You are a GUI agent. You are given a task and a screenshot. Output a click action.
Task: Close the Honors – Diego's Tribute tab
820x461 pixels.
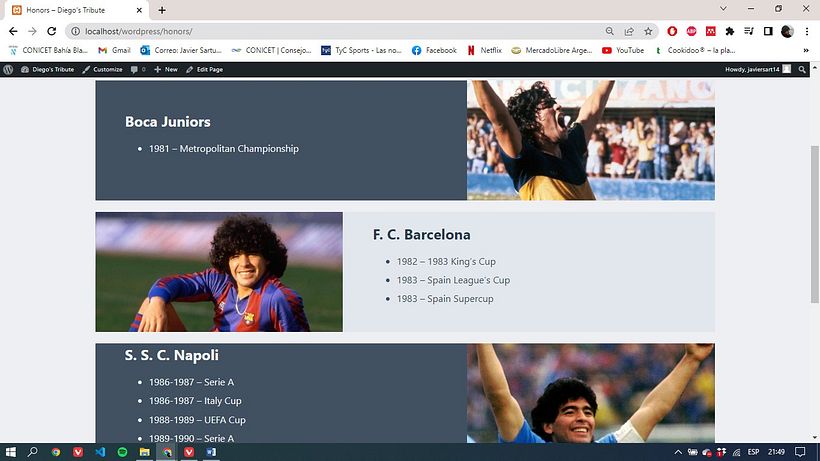[139, 10]
